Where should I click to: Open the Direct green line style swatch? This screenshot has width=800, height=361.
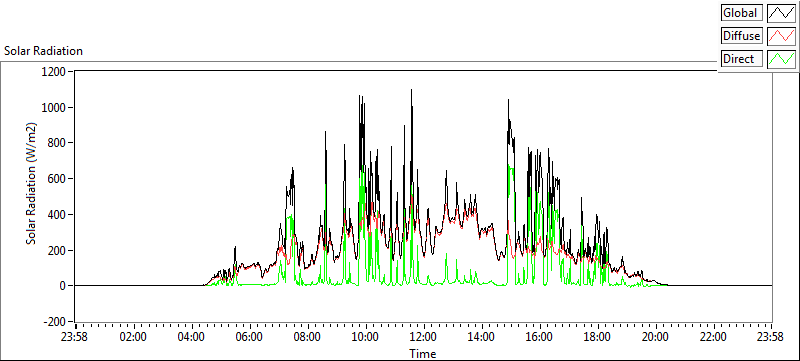pyautogui.click(x=781, y=59)
